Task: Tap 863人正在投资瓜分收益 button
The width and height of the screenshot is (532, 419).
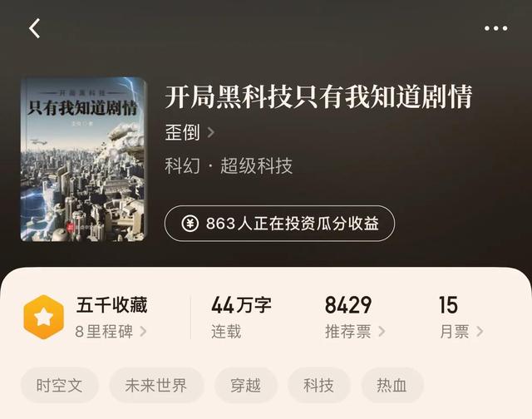Action: pyautogui.click(x=279, y=224)
